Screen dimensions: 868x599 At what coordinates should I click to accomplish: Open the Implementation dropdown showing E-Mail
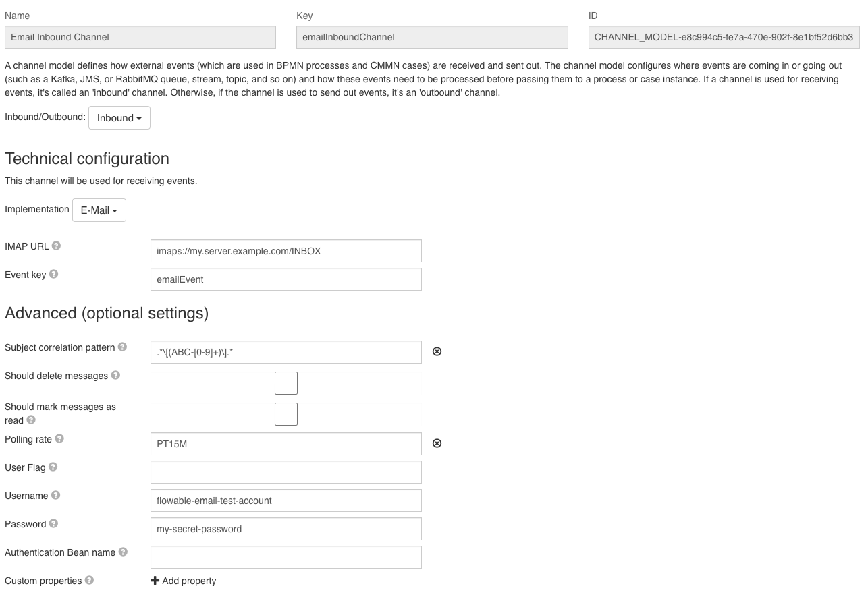tap(99, 210)
